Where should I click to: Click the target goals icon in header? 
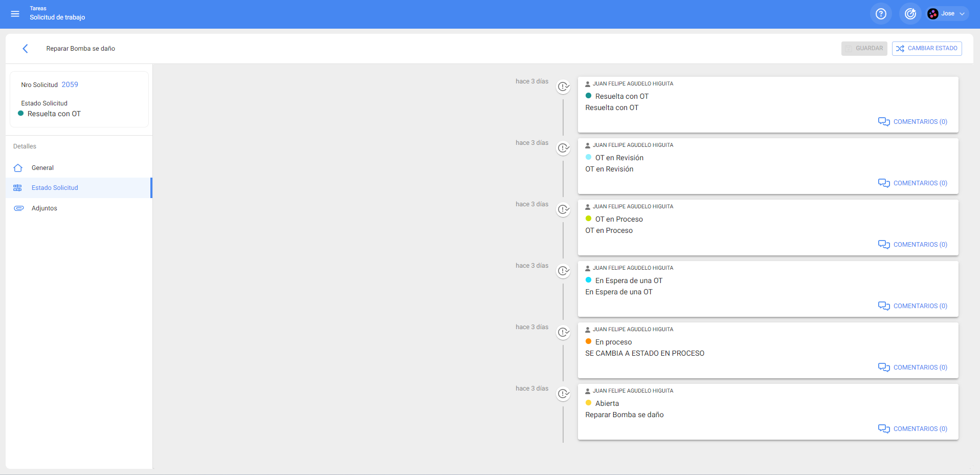pos(910,14)
